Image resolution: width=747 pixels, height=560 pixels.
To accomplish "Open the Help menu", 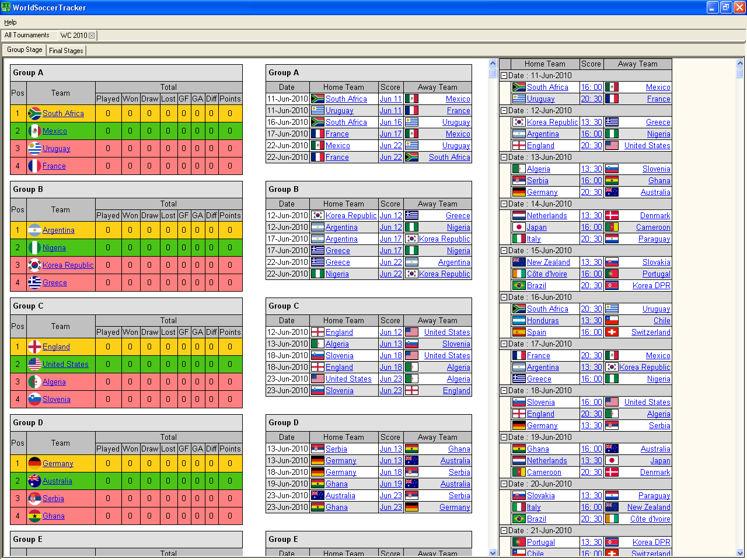I will click(11, 22).
